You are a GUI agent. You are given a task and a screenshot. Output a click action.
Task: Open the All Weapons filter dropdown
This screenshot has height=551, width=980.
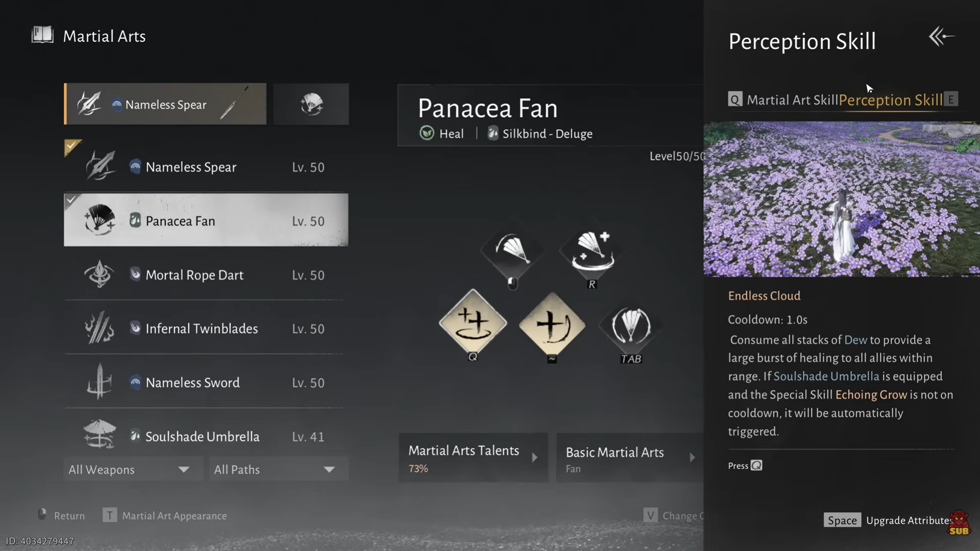point(129,469)
